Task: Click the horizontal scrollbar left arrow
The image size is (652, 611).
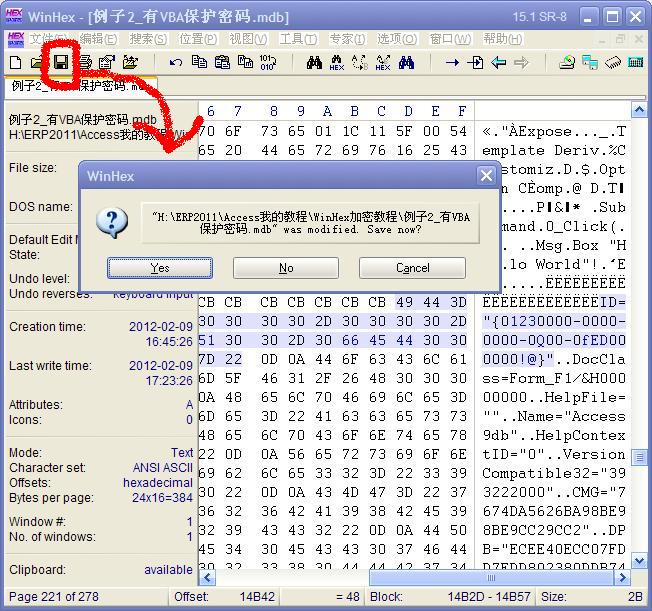Action: click(x=207, y=577)
